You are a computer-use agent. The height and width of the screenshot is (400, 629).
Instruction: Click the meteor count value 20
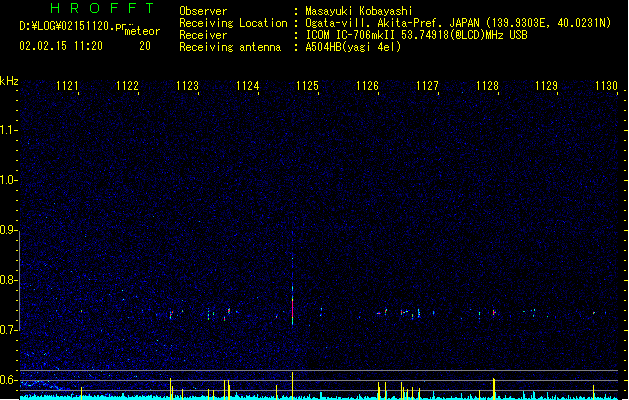pyautogui.click(x=145, y=46)
